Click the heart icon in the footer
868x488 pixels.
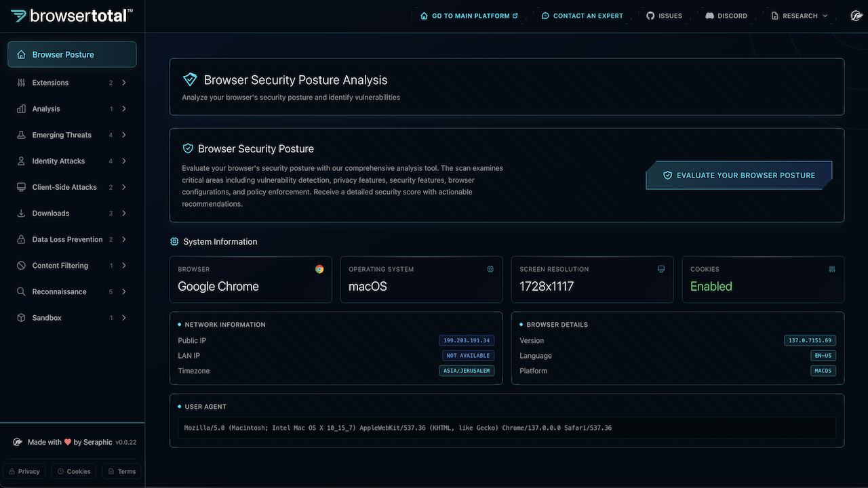pyautogui.click(x=68, y=442)
